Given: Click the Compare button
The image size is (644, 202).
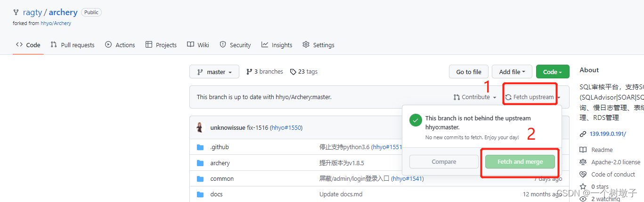Looking at the screenshot, I should (x=444, y=161).
